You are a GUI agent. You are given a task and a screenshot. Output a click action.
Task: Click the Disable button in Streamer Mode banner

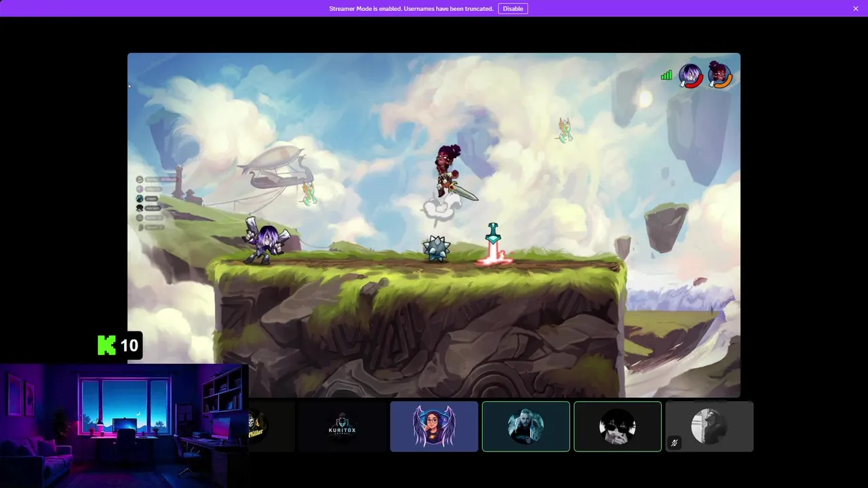[513, 9]
